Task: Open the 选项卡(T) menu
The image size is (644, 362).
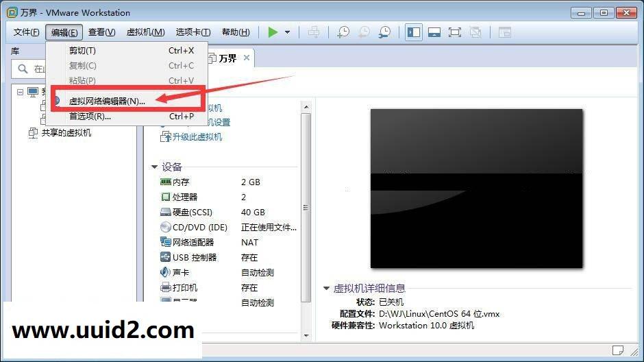Action: coord(193,32)
